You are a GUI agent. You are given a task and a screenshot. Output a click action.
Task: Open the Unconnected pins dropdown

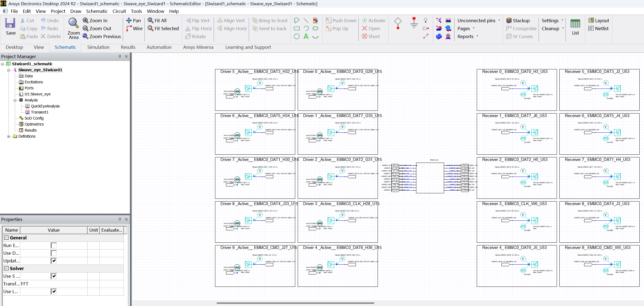[478, 21]
